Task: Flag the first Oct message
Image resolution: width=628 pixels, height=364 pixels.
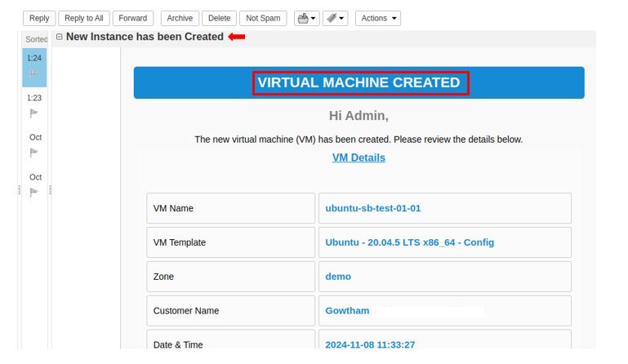Action: (x=33, y=153)
